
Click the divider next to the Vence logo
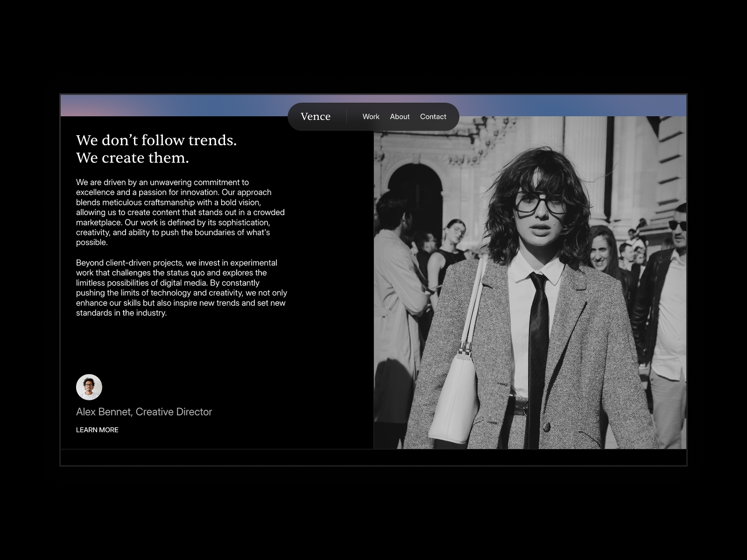tap(347, 117)
